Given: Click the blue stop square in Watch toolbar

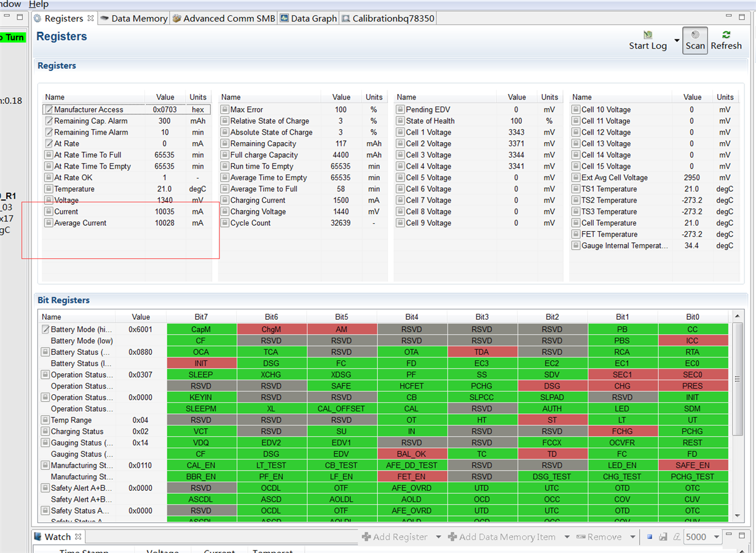Looking at the screenshot, I should [650, 537].
